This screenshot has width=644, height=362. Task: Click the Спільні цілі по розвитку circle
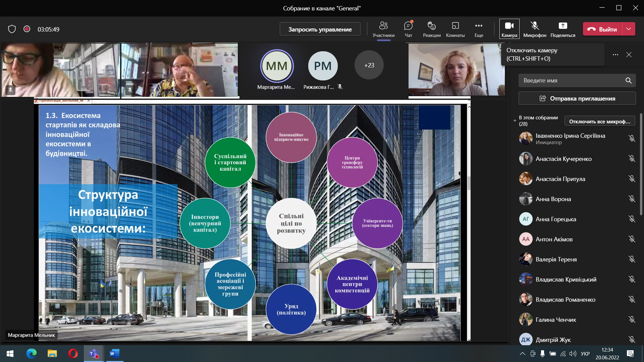[291, 223]
